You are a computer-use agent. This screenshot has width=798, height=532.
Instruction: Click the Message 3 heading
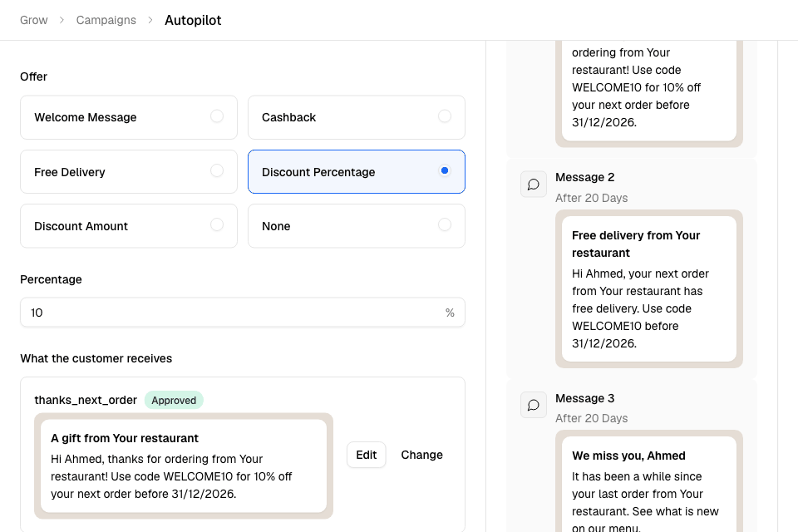[584, 398]
